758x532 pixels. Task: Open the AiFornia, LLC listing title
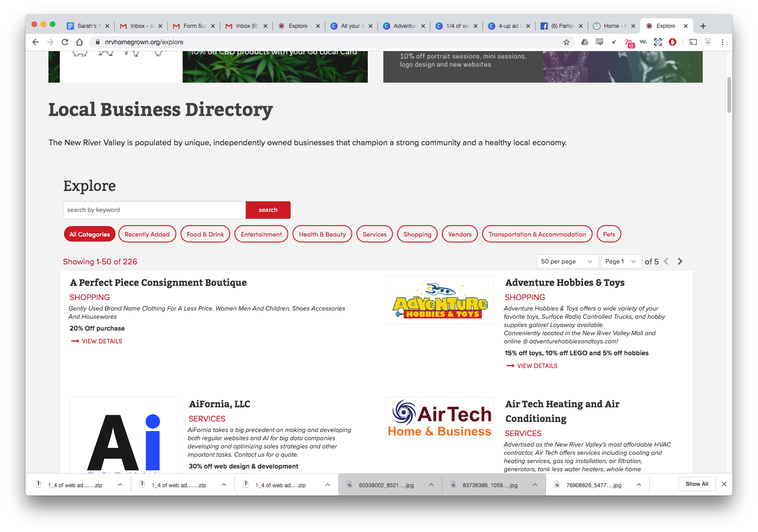tap(220, 404)
